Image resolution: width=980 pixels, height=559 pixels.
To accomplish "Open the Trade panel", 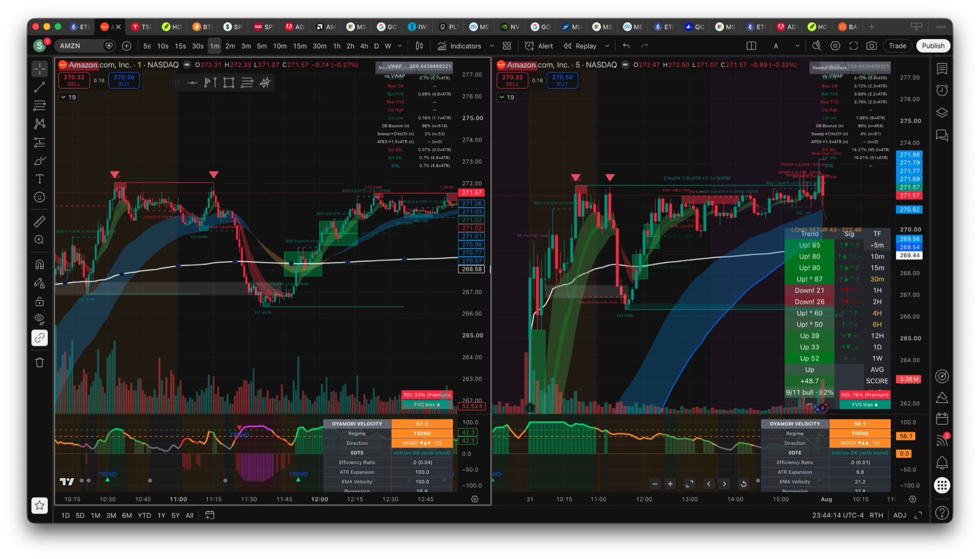I will pyautogui.click(x=897, y=46).
